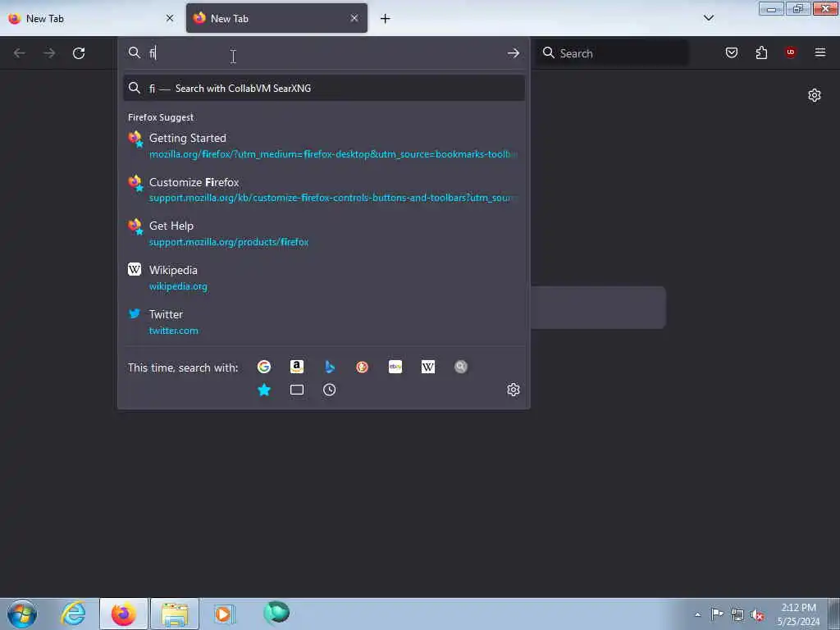Go back one page
The image size is (840, 630).
coord(20,53)
